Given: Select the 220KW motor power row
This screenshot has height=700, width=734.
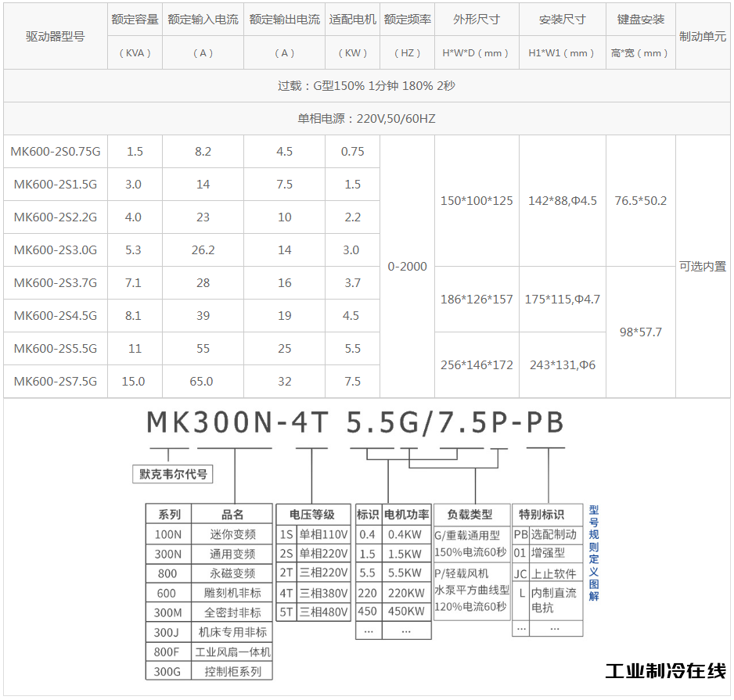Looking at the screenshot, I should pos(393,593).
